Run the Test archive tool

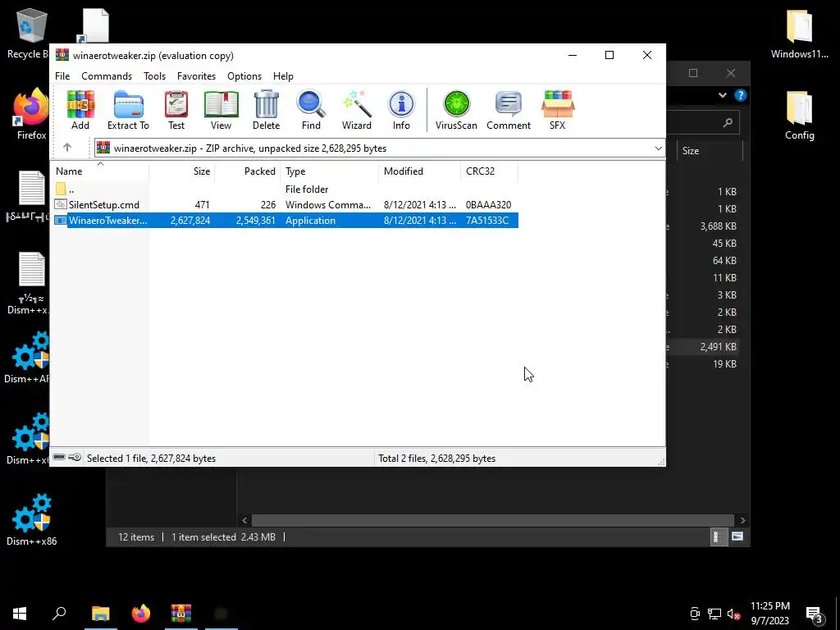click(176, 111)
